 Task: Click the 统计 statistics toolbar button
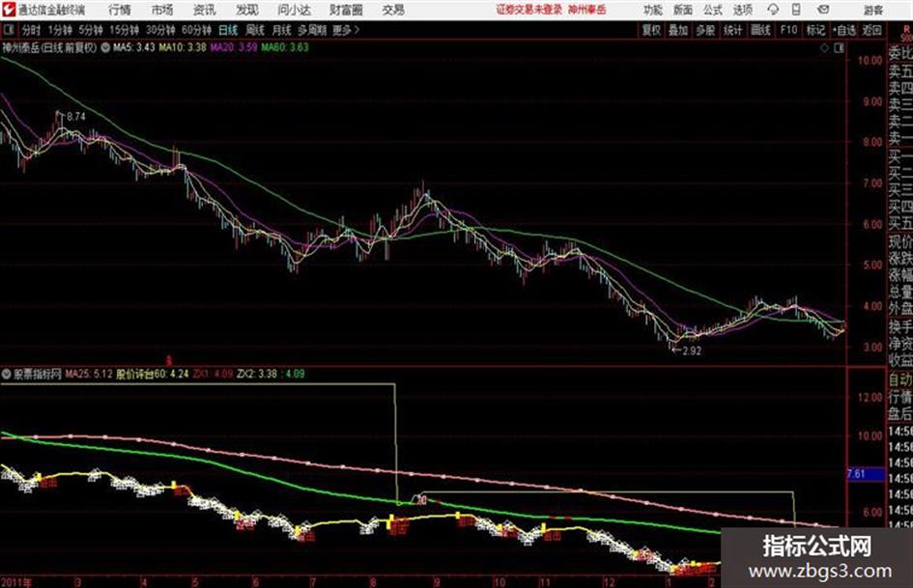732,30
